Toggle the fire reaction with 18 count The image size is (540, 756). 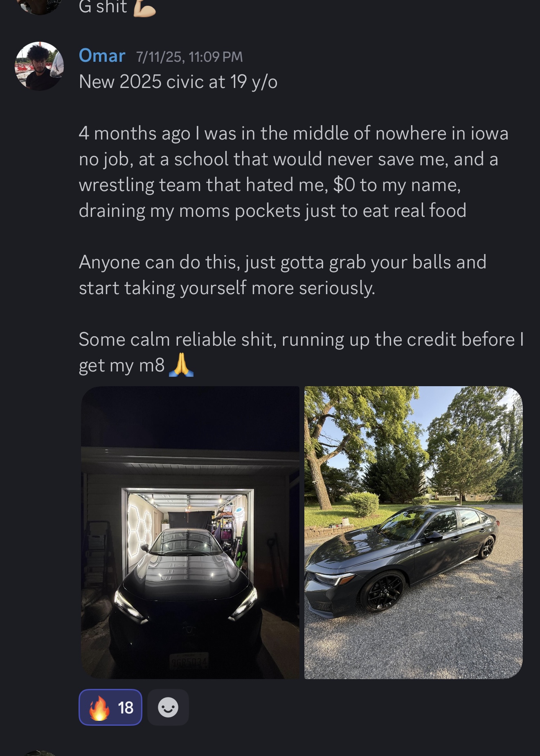click(x=110, y=707)
